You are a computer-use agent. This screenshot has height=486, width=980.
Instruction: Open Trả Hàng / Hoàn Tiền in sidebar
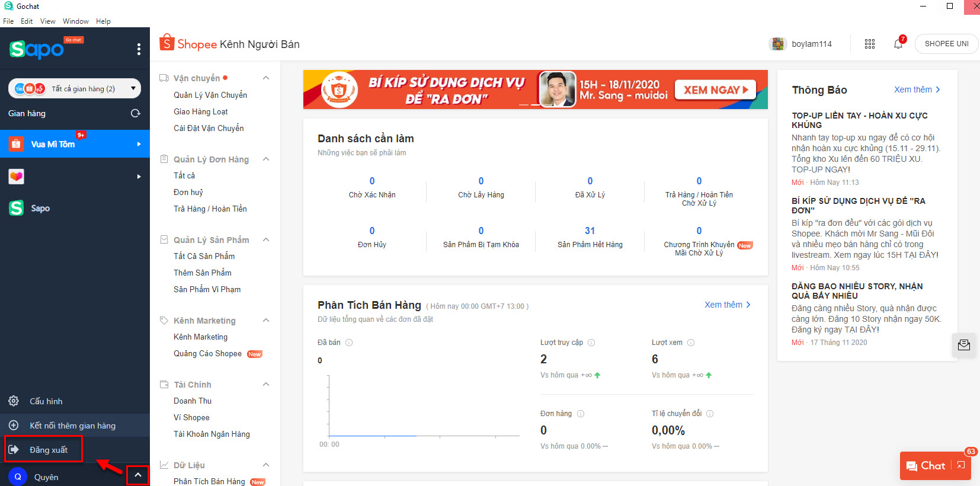coord(210,209)
